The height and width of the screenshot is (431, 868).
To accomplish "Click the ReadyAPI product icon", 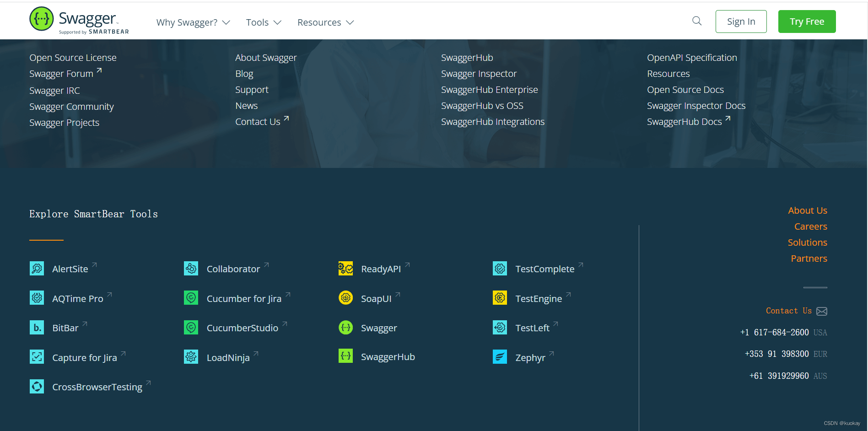I will coord(346,269).
